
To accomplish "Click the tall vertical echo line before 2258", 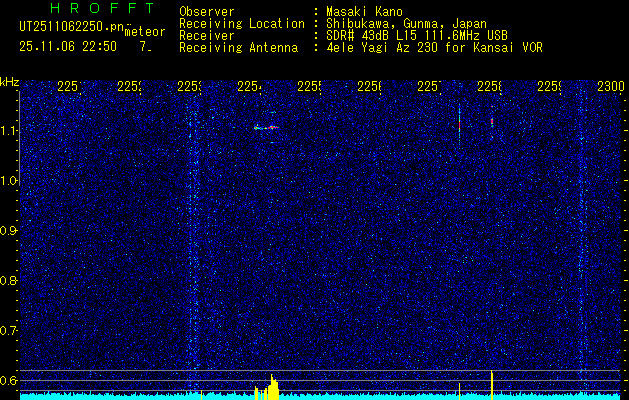I will [459, 124].
